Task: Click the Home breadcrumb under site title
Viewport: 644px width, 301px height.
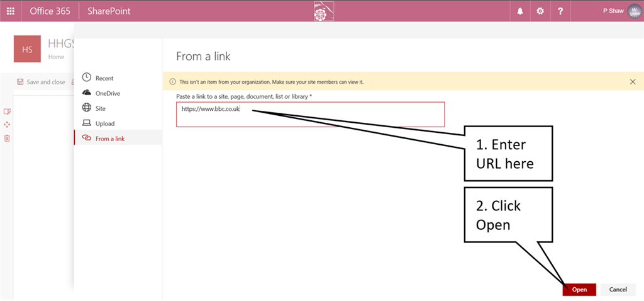Action: pos(56,57)
